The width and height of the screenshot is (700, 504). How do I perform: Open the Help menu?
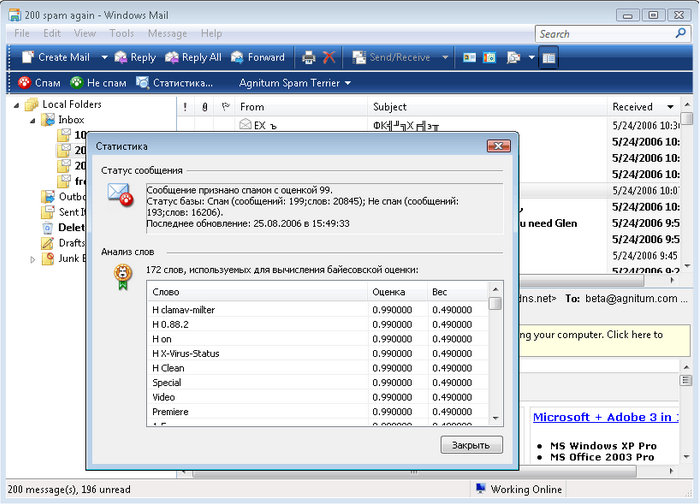click(211, 33)
